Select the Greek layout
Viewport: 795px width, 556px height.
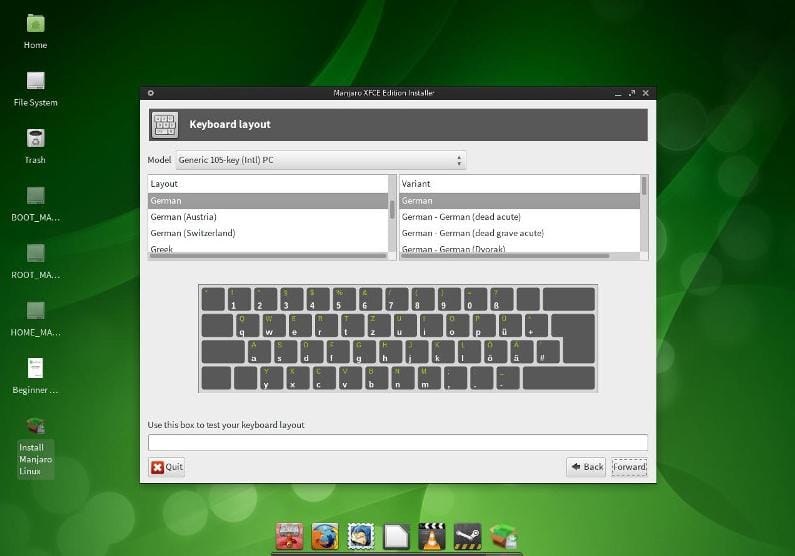268,248
